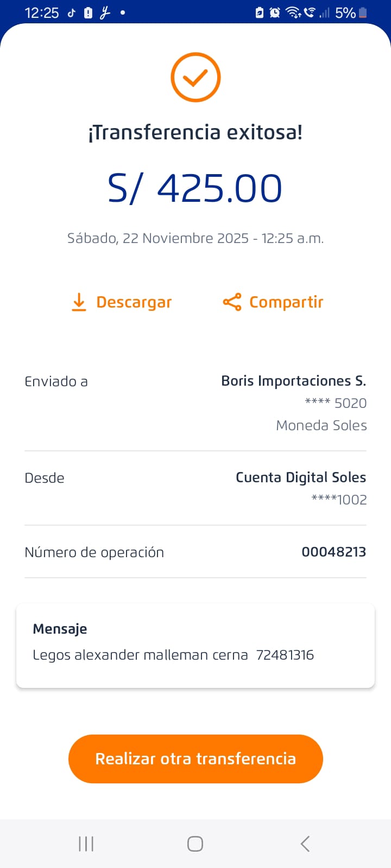Tap the alarm clock status icon

(x=275, y=12)
